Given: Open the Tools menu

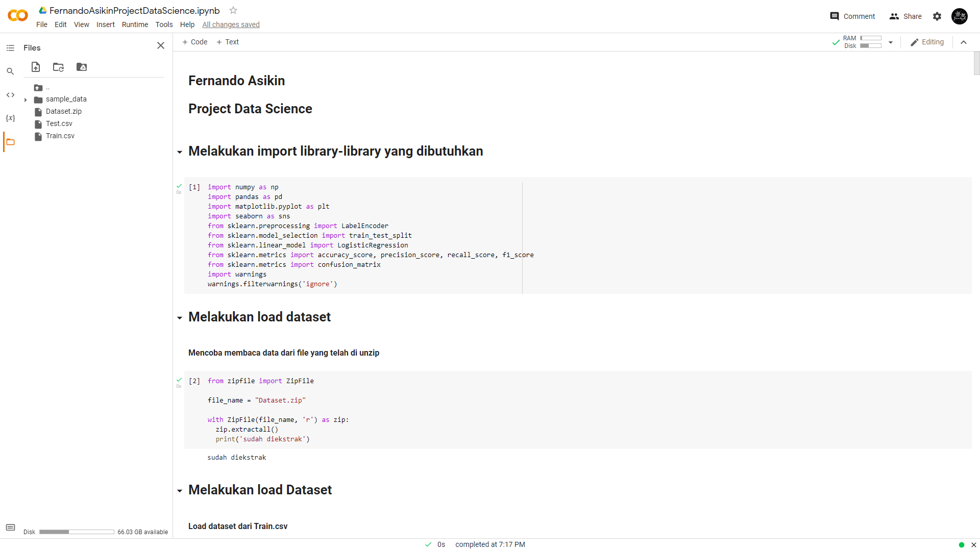Looking at the screenshot, I should 164,24.
